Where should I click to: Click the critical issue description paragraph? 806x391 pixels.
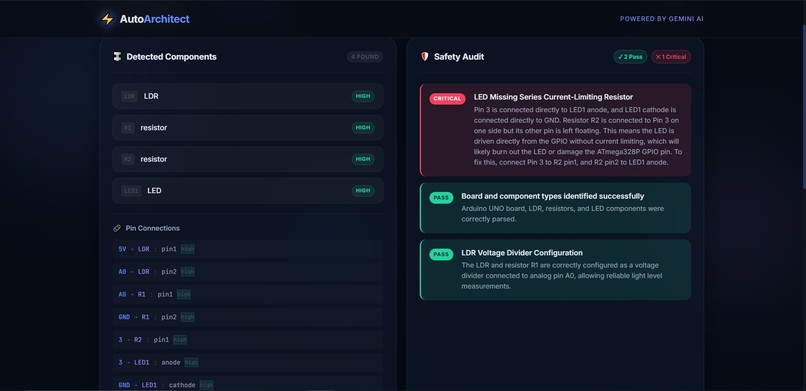[x=578, y=136]
